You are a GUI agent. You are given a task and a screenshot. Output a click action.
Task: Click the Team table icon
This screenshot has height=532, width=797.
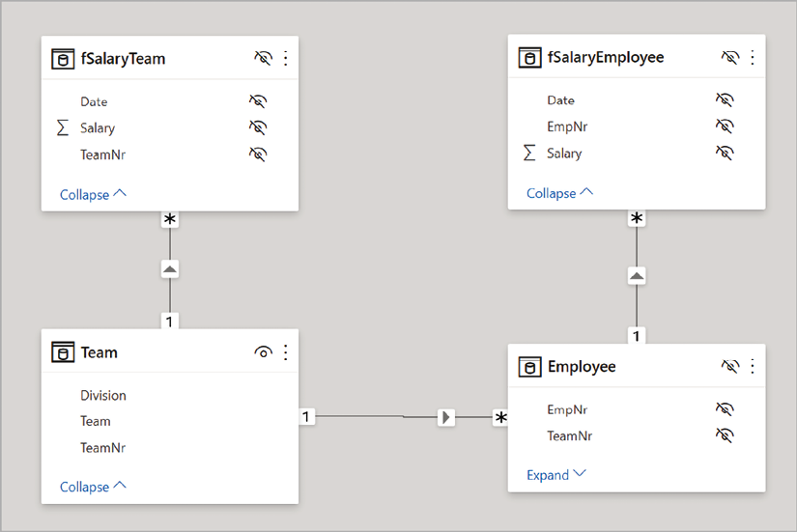[x=63, y=352]
